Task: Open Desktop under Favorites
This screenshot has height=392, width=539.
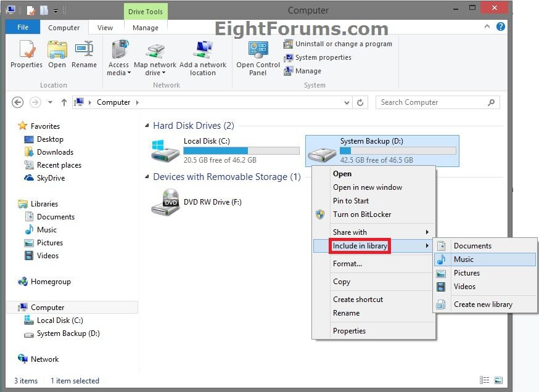Action: 44,139
